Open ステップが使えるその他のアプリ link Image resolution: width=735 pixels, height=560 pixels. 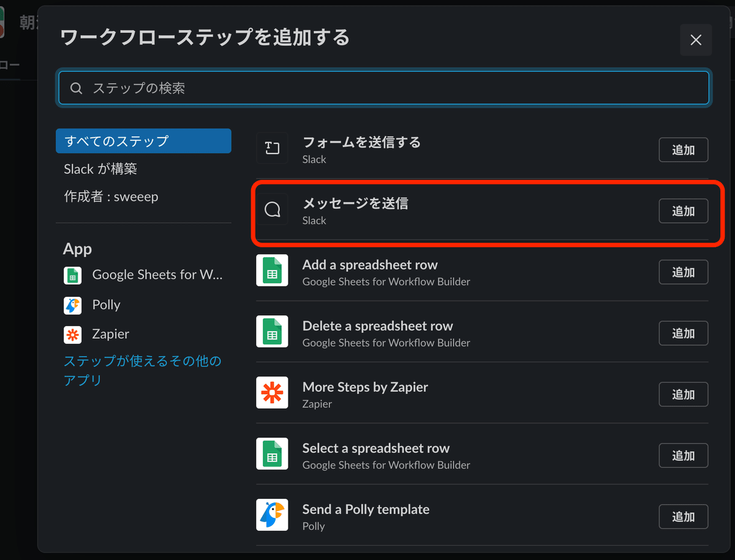point(143,370)
